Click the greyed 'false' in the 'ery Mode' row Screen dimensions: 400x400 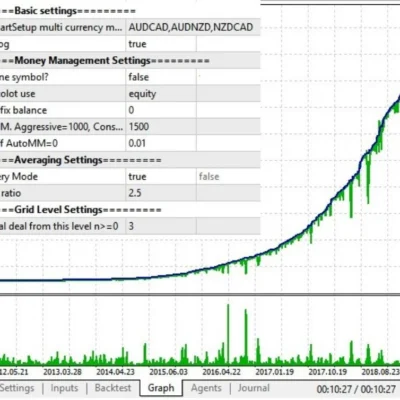tap(209, 177)
